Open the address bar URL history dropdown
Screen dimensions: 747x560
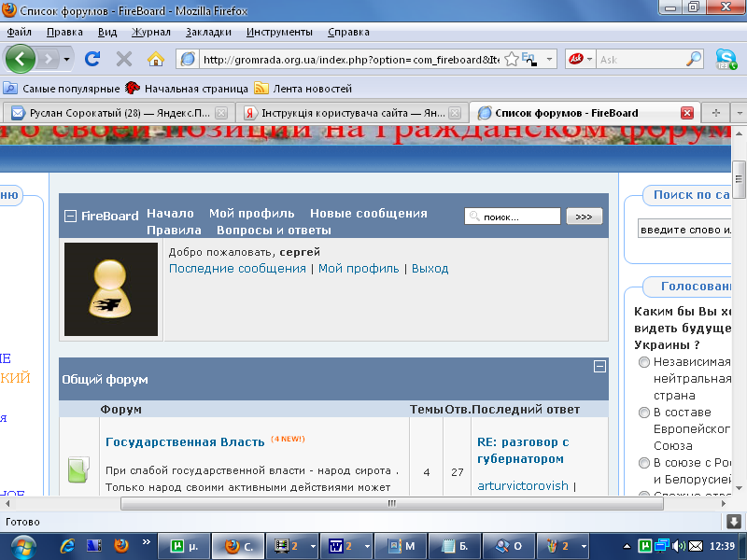[549, 59]
